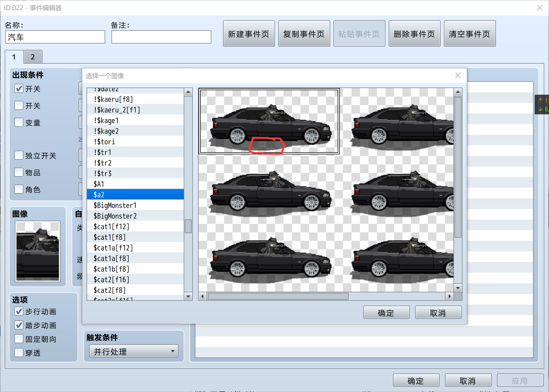The height and width of the screenshot is (392, 549).
Task: Click left arrow of preview horizontal scrollbar
Action: tap(203, 296)
